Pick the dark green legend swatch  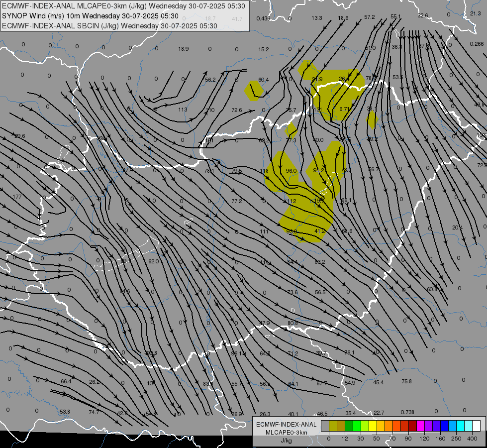click(x=349, y=426)
